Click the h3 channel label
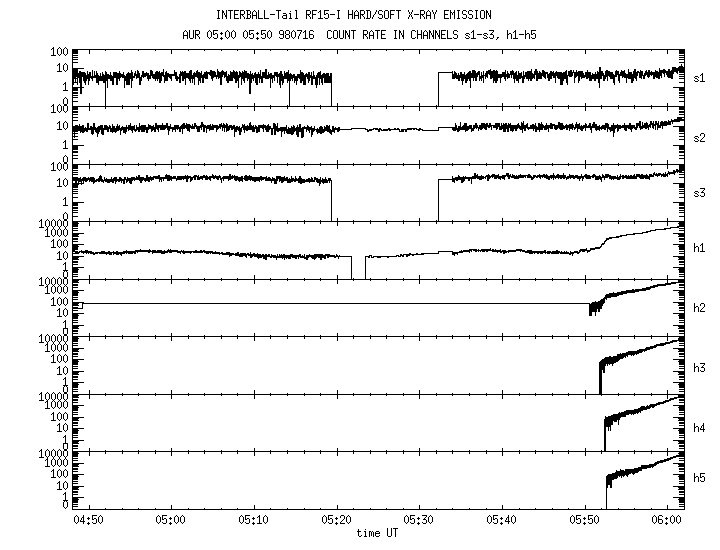720x550 pixels. click(x=699, y=368)
